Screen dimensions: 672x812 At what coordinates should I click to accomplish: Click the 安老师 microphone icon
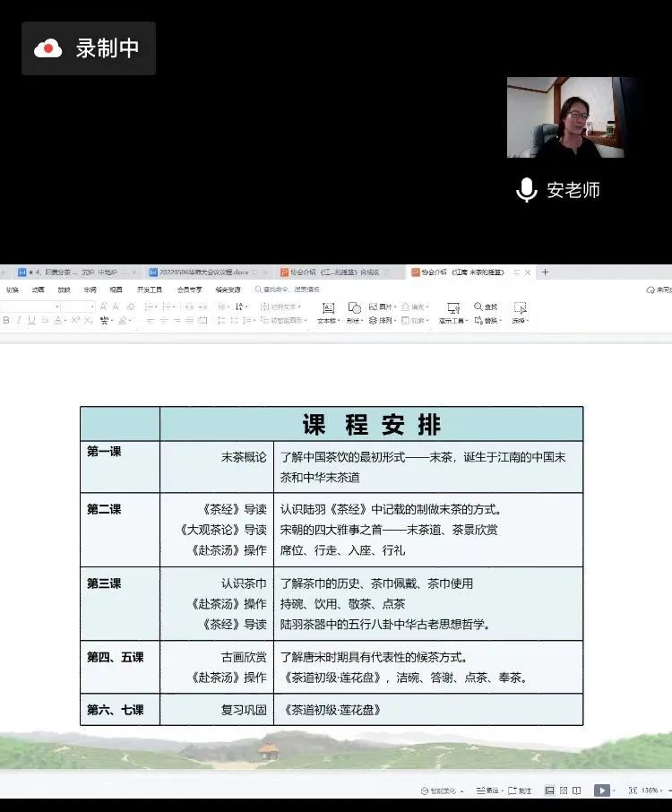(x=527, y=190)
